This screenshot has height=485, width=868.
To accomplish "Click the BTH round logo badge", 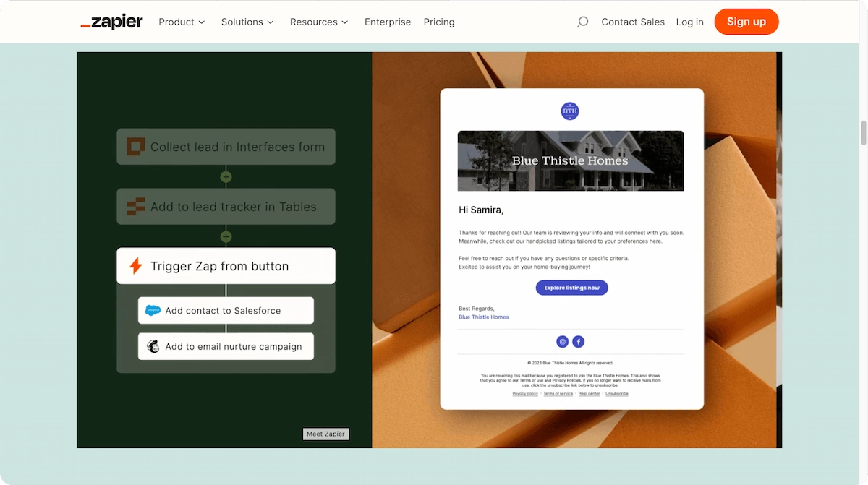I will 570,111.
